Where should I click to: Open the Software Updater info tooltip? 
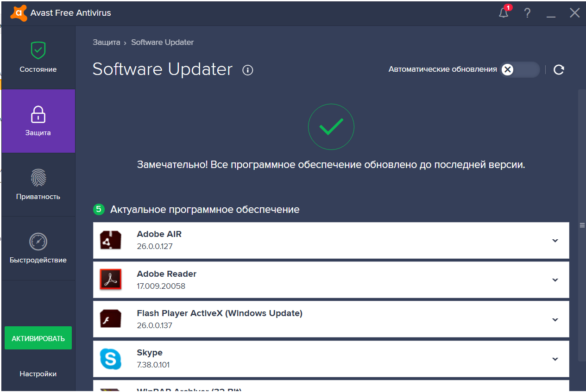click(x=247, y=70)
